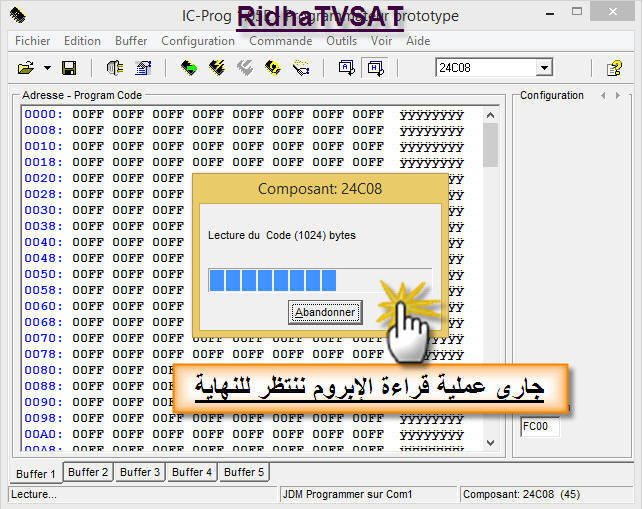
Task: Open the dropdown arrow beside Open icon
Action: [x=47, y=68]
